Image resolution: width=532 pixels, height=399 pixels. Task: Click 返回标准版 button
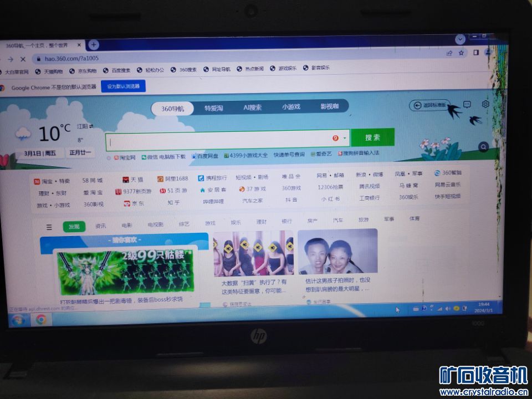click(429, 105)
